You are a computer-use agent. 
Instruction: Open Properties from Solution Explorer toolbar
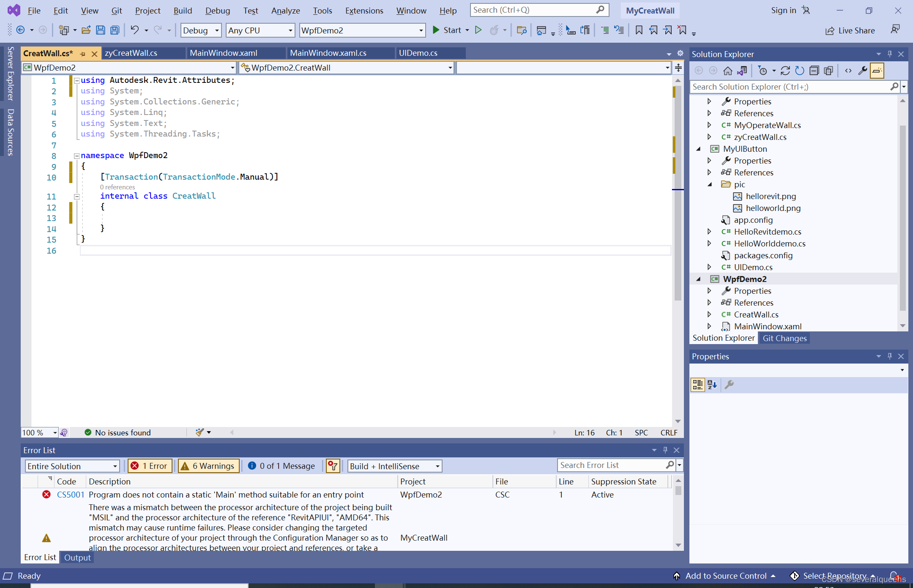(863, 70)
